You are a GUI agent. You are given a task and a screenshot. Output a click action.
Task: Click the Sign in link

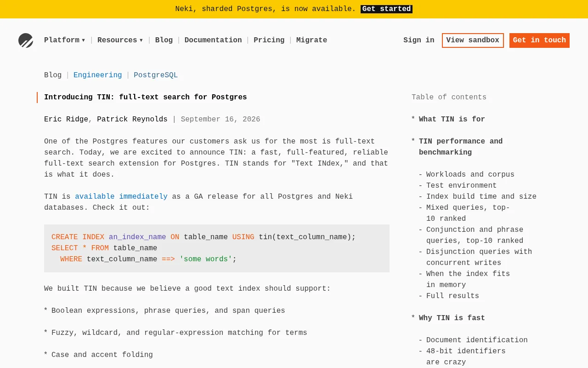click(419, 40)
